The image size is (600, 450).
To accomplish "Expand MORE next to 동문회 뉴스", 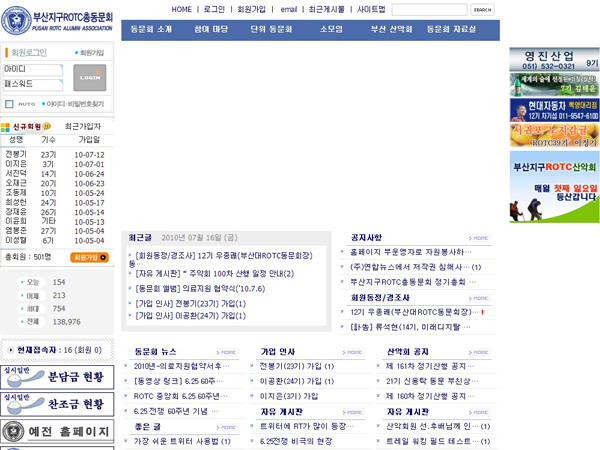I will (x=227, y=352).
